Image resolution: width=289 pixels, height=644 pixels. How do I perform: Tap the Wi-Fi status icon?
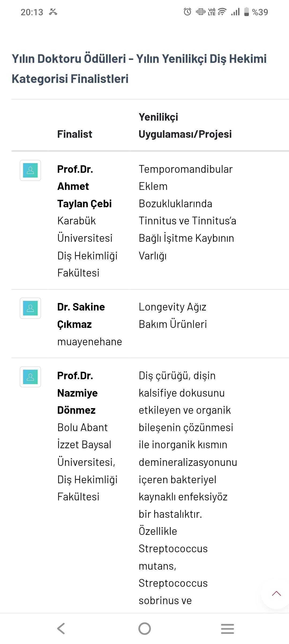pos(222,12)
